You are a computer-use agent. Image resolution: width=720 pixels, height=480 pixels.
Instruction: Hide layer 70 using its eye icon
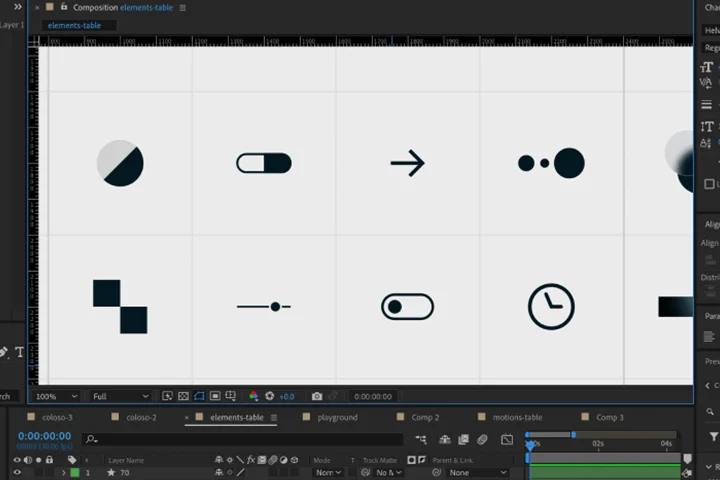(x=17, y=472)
